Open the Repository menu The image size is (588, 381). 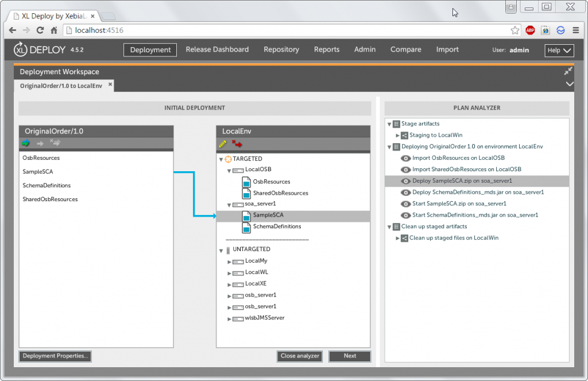281,50
